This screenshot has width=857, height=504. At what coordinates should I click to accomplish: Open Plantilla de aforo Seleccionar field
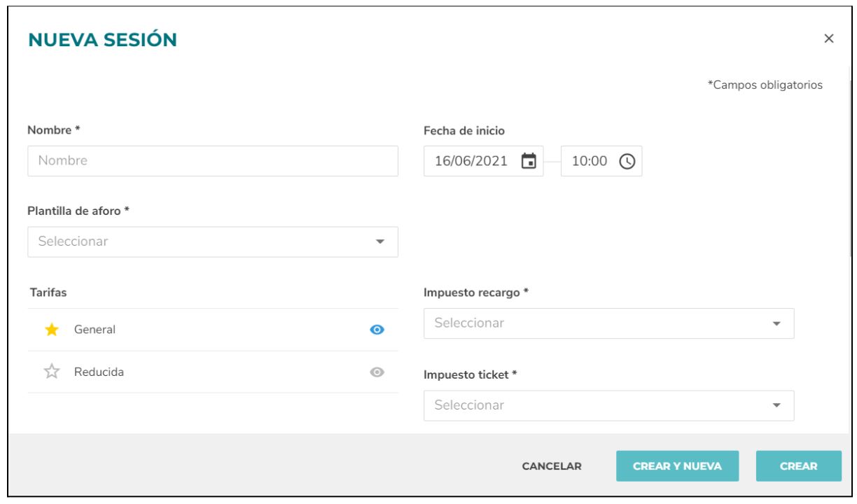click(213, 241)
